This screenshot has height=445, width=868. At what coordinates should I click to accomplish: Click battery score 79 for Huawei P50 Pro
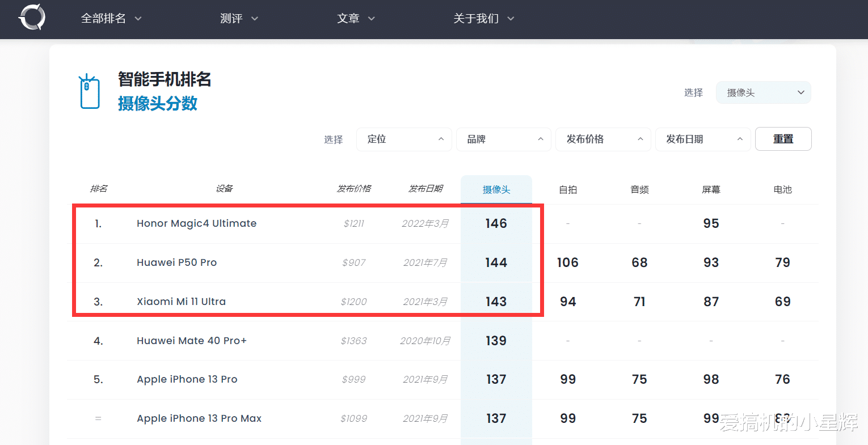783,262
